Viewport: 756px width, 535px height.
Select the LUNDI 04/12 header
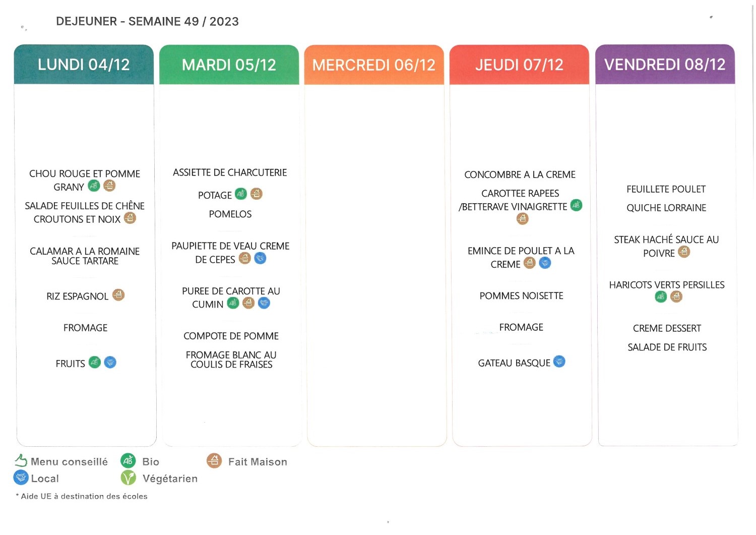pos(84,65)
